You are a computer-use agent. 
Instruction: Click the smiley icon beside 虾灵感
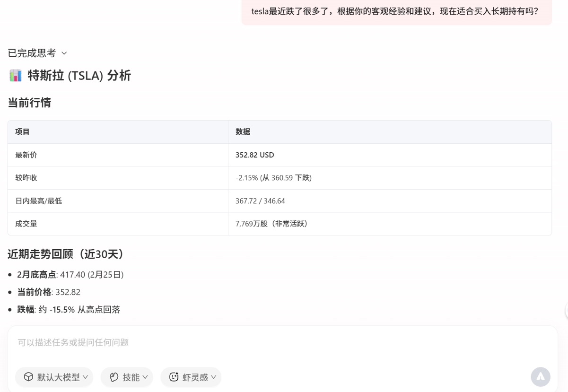pos(174,377)
